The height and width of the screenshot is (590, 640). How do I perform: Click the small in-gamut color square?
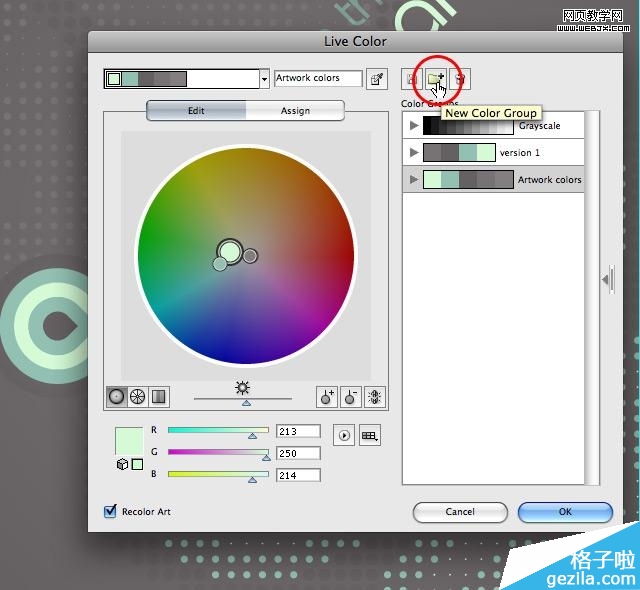coord(138,464)
